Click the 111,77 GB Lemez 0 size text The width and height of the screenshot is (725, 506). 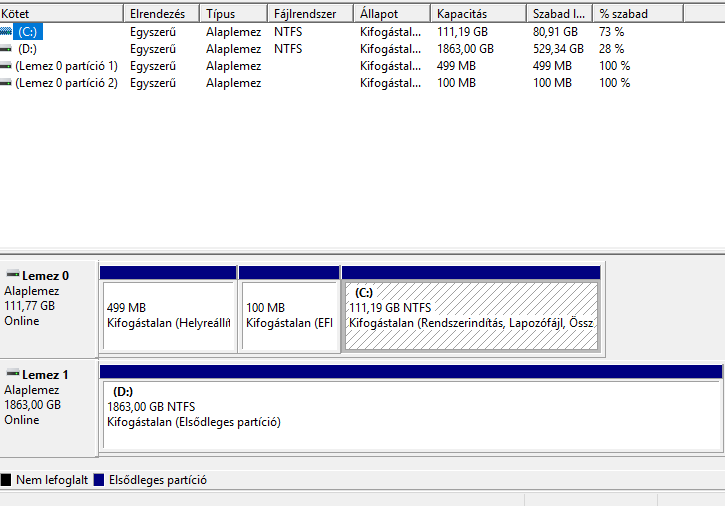30,306
